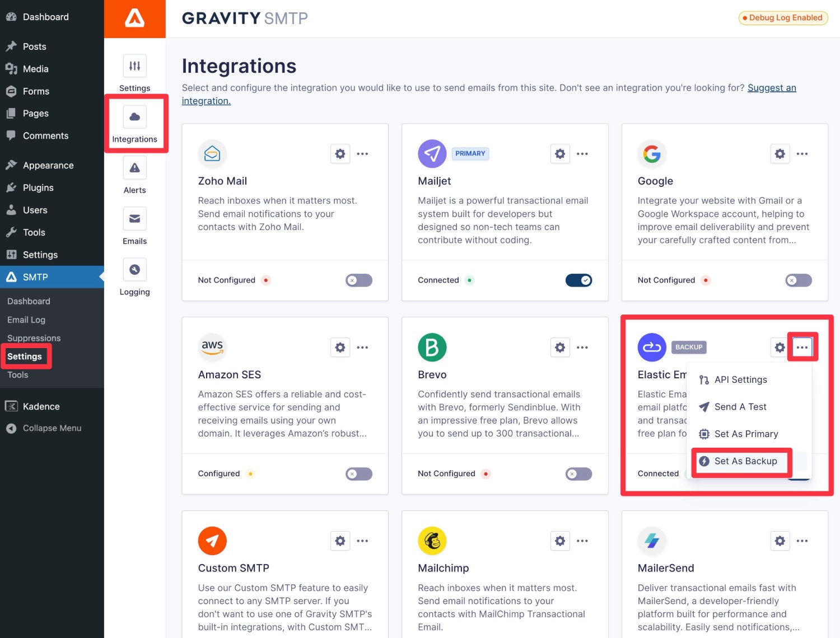Open Email Log submenu link
This screenshot has width=840, height=638.
pos(26,320)
